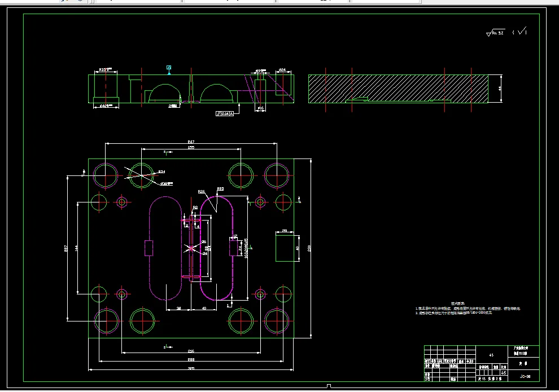Select the 'R34' radius label
The height and width of the screenshot is (392, 559).
(161, 171)
